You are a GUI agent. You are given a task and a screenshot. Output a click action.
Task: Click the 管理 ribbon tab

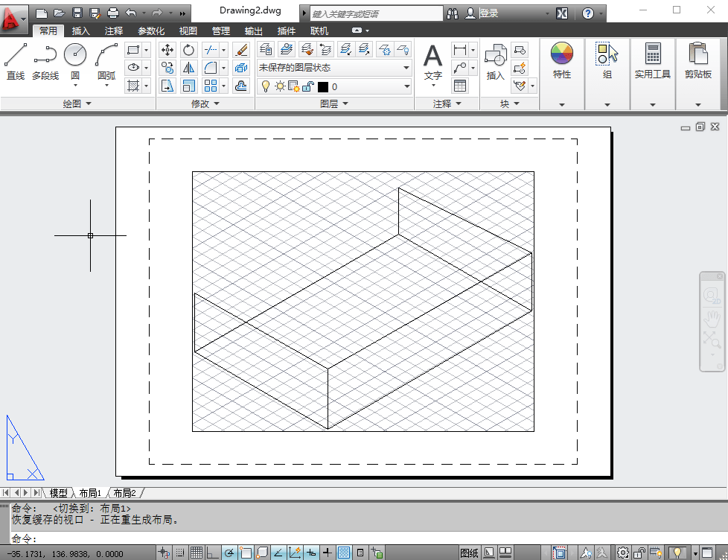[x=221, y=31]
